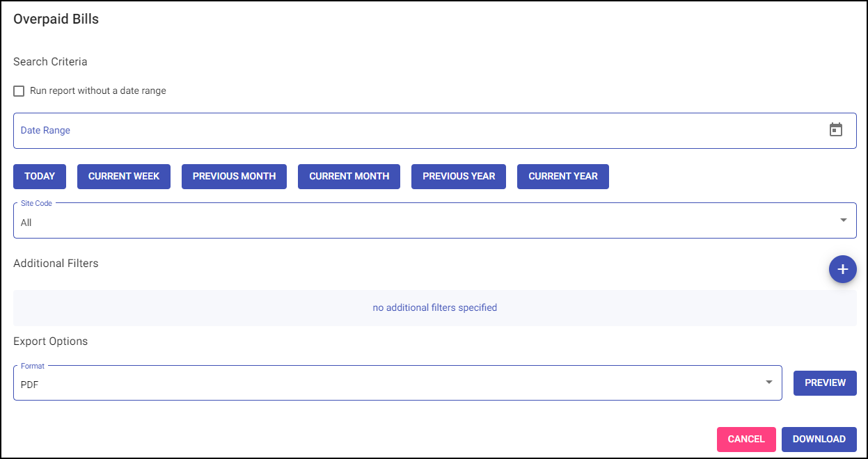Click the 'no additional filters specified' panel
This screenshot has width=868, height=459.
[x=434, y=308]
